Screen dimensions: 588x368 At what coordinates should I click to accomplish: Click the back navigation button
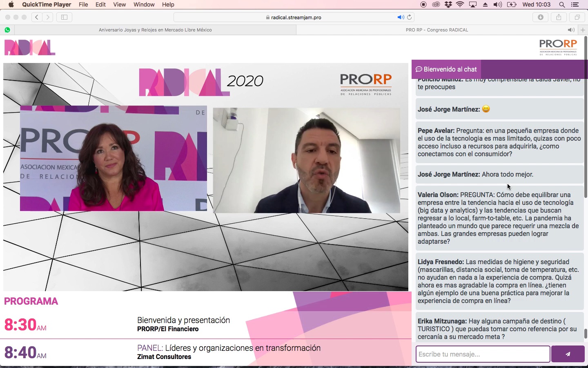[x=36, y=17]
